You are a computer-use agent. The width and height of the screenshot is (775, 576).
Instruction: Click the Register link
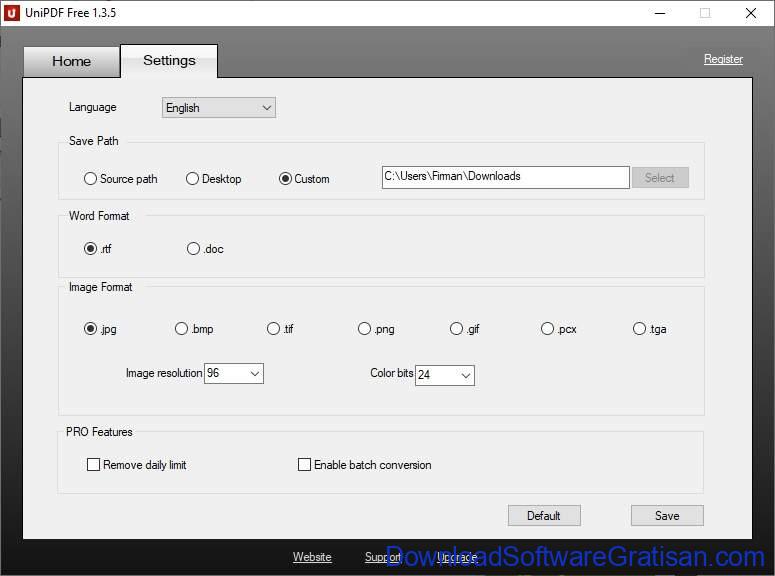723,59
